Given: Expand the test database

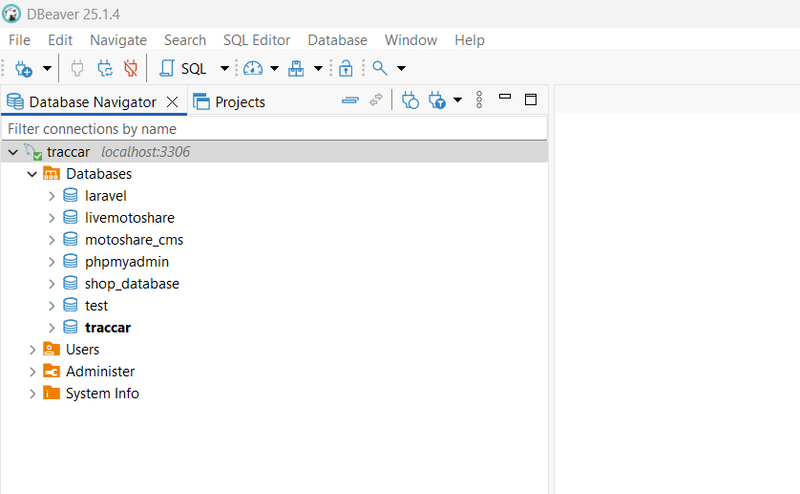Looking at the screenshot, I should [52, 306].
